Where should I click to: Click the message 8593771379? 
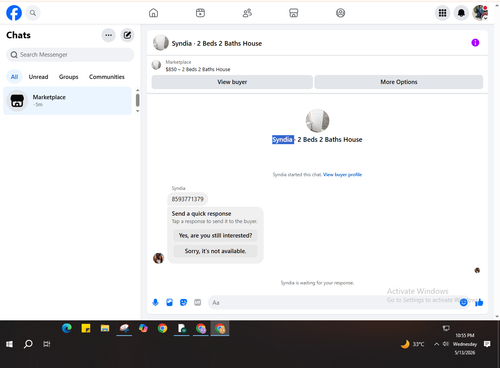click(187, 199)
